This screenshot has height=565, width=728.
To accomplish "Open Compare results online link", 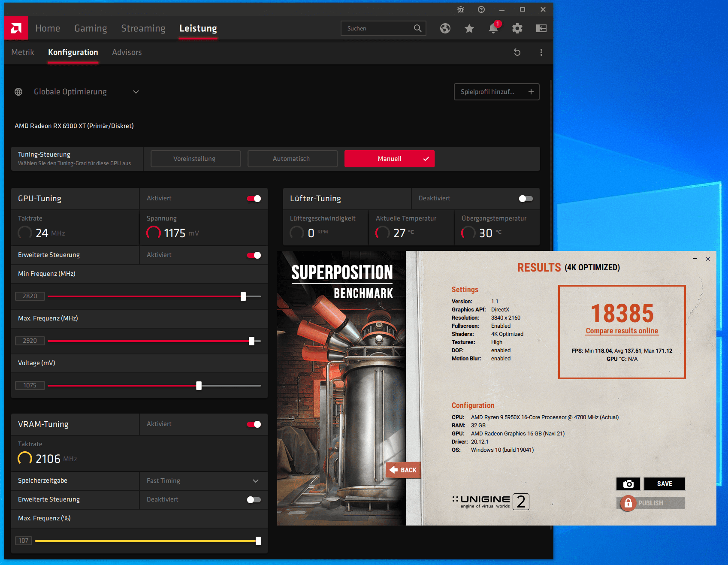I will [622, 331].
